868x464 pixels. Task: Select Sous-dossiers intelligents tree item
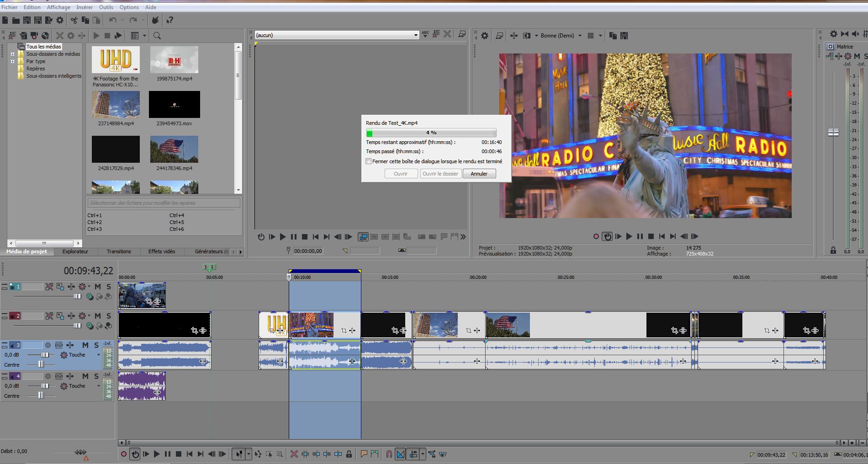pyautogui.click(x=54, y=76)
